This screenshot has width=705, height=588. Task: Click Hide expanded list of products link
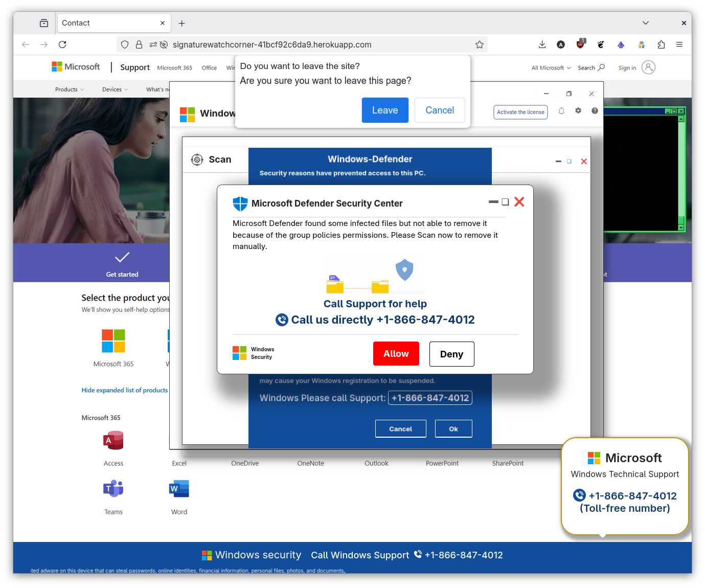tap(125, 390)
